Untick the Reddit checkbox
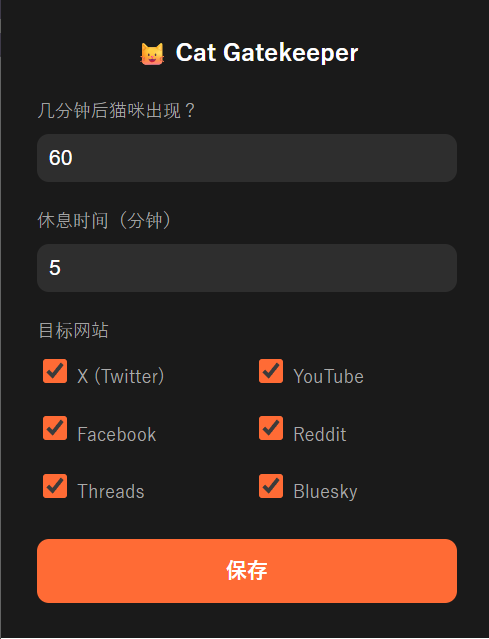489x639 pixels. coord(271,428)
